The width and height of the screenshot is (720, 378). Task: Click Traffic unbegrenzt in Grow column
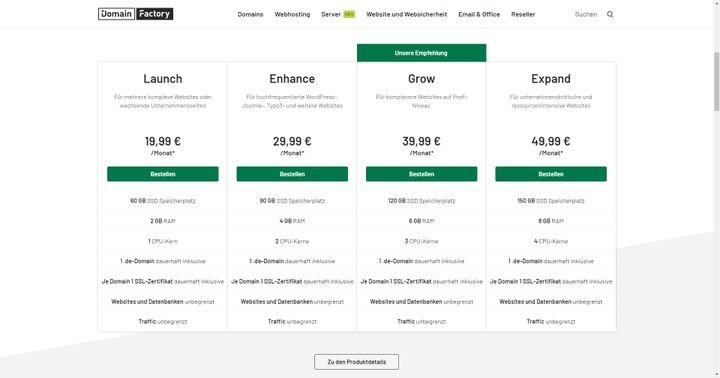pos(422,322)
